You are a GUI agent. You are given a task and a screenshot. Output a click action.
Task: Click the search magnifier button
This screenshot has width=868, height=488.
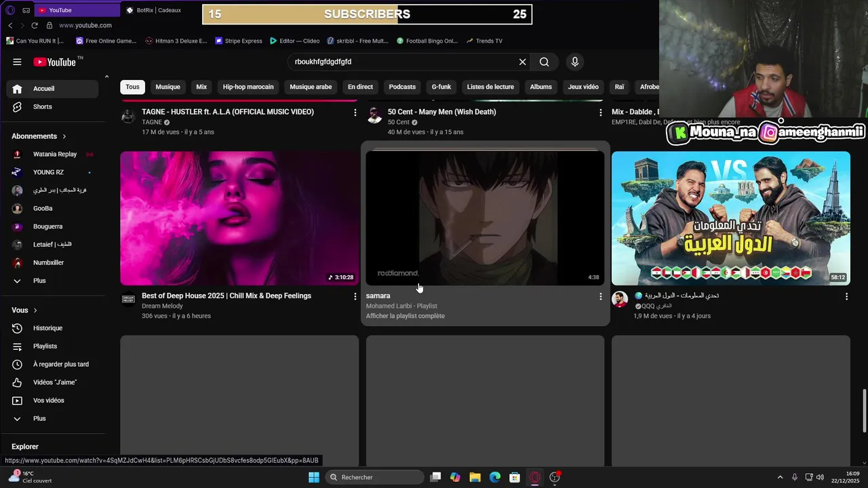click(544, 62)
